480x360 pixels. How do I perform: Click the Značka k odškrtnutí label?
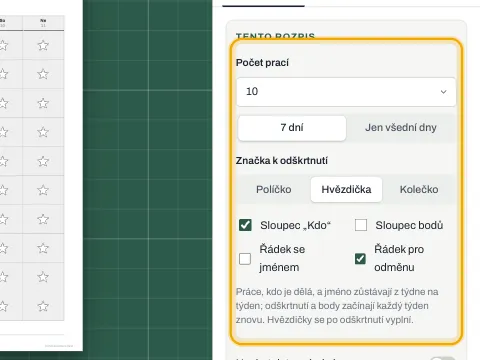click(x=282, y=161)
